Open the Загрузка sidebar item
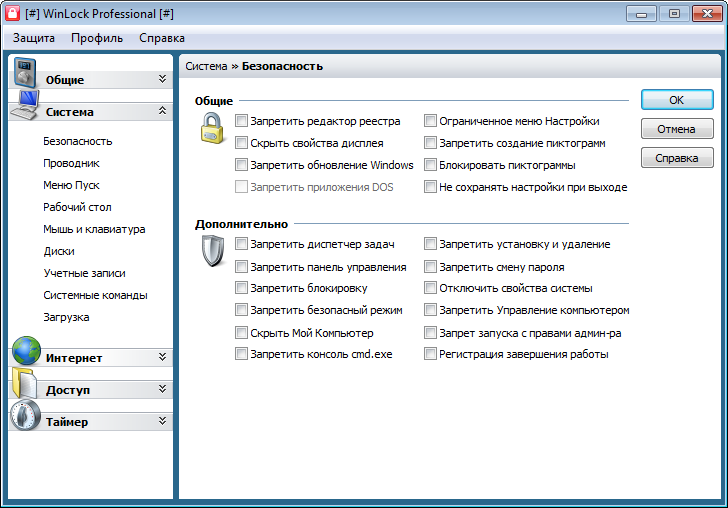Screen dimensions: 728x508 (x=66, y=317)
